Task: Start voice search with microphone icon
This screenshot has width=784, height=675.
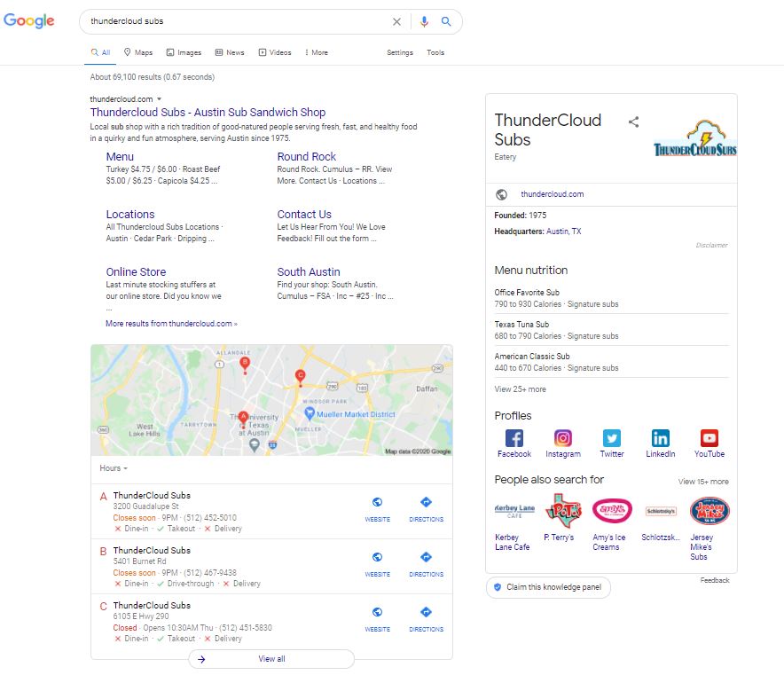Action: (424, 21)
